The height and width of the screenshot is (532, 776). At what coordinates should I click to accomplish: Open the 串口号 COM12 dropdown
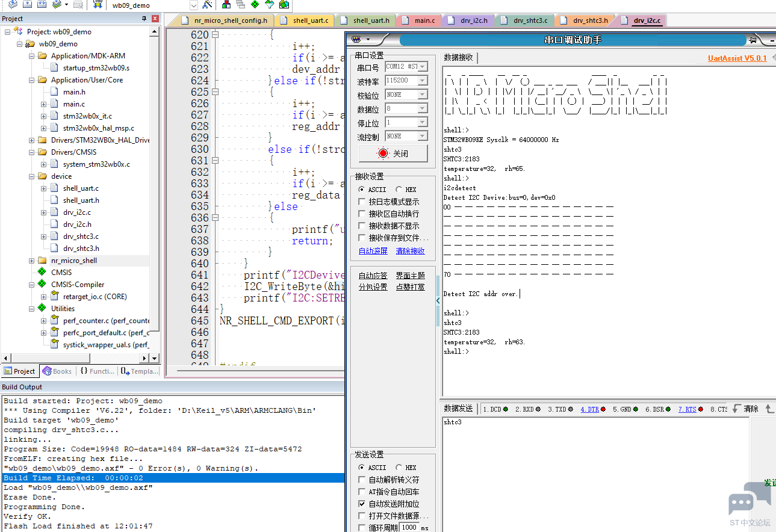[423, 67]
